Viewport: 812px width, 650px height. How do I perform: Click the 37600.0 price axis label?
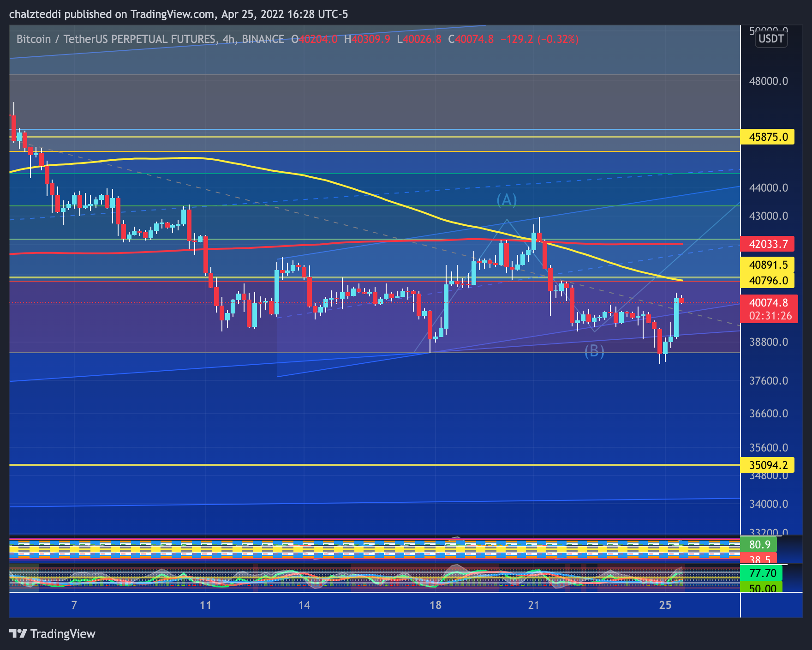(769, 381)
